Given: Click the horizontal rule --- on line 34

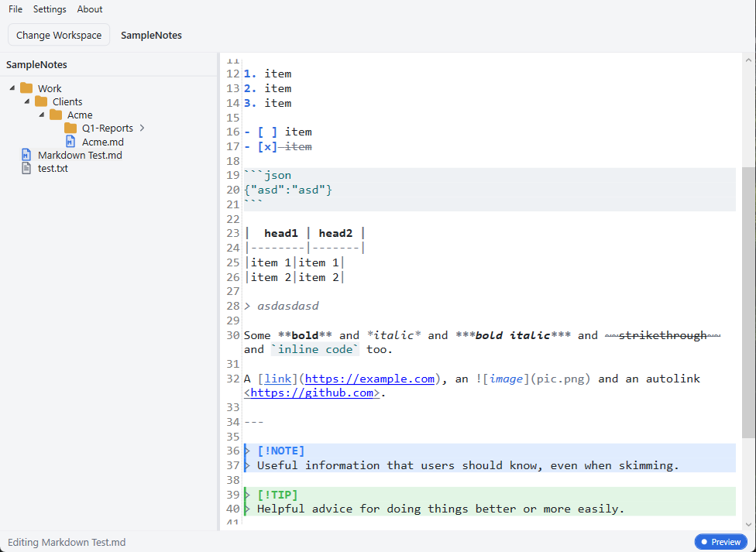Looking at the screenshot, I should pyautogui.click(x=253, y=422).
